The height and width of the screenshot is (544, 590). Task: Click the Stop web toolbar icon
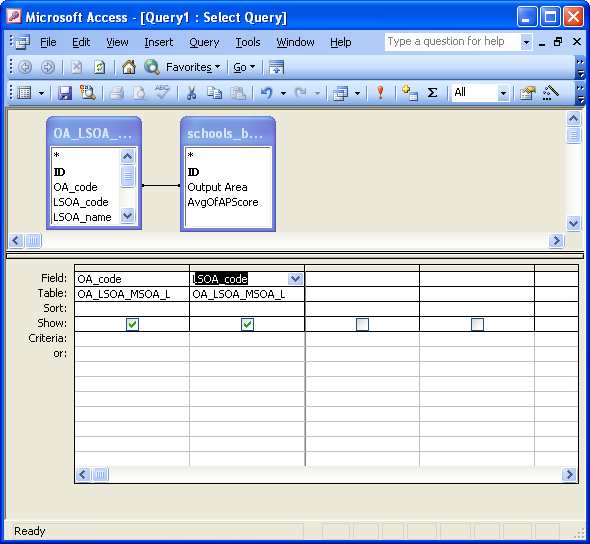[76, 67]
